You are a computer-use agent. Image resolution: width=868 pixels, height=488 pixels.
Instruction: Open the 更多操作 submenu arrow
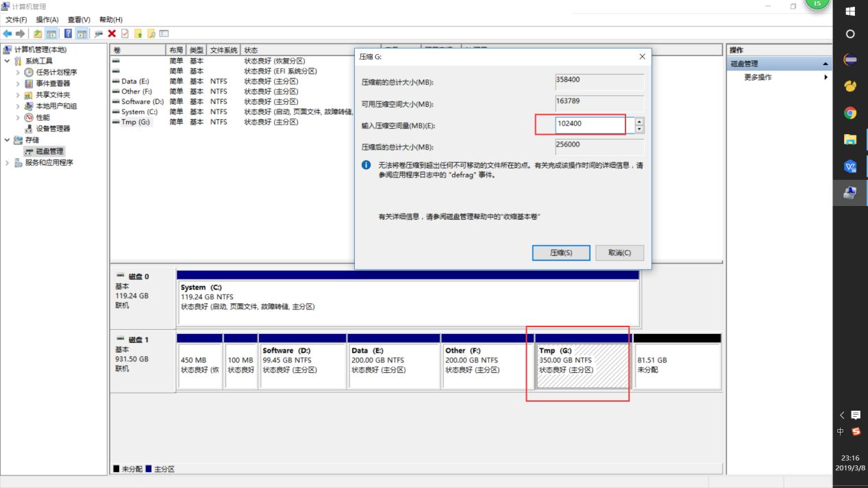point(827,77)
